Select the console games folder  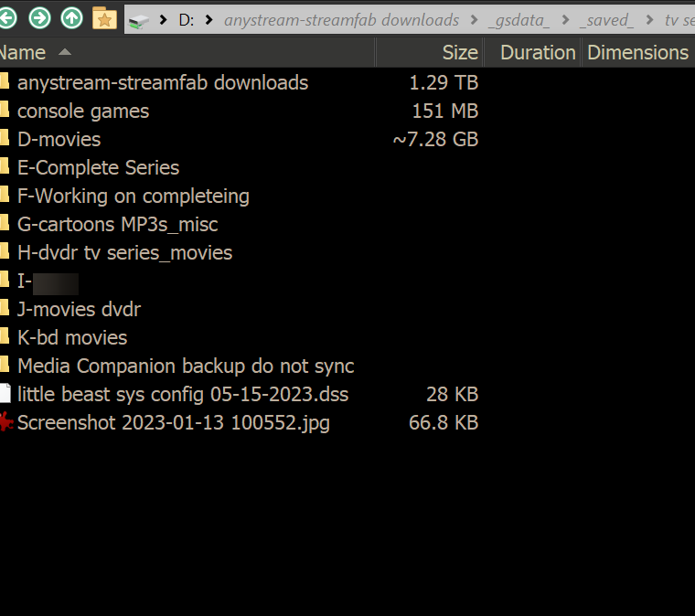(x=83, y=112)
